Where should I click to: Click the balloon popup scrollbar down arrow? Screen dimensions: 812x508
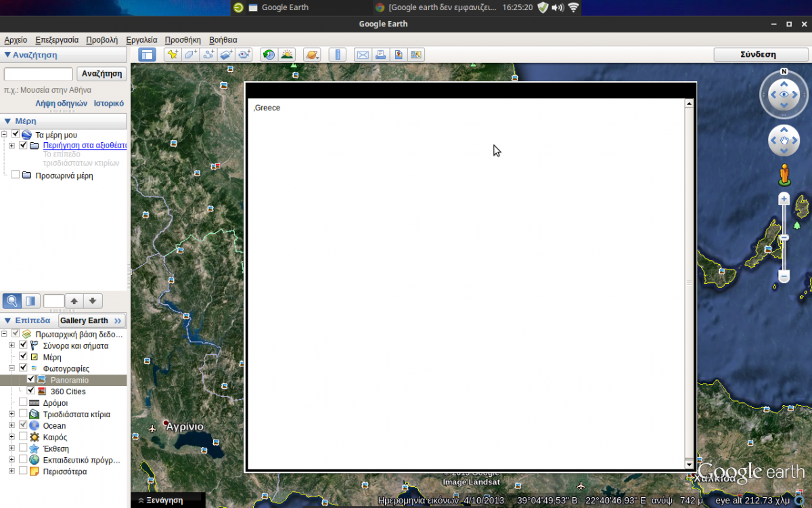coord(690,465)
